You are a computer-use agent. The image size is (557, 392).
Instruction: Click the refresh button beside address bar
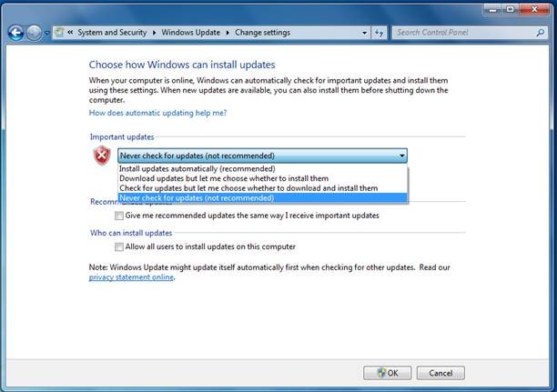(x=379, y=33)
